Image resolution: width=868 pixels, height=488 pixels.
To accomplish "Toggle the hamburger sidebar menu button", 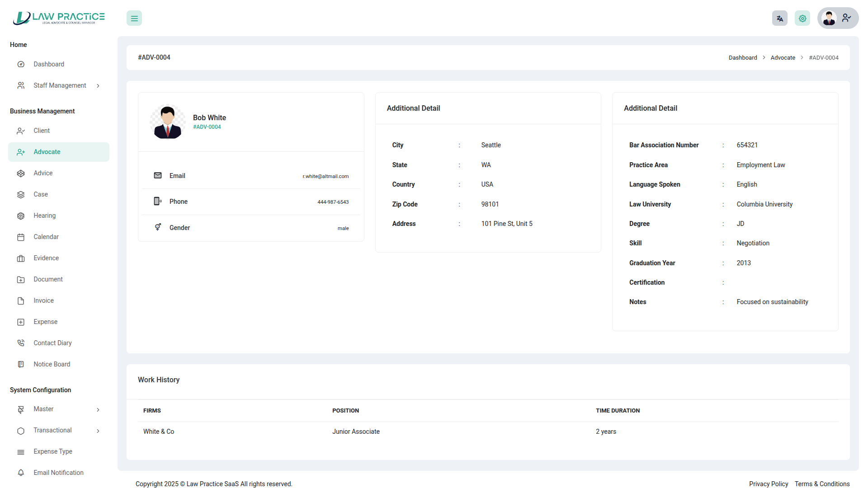I will coord(134,19).
